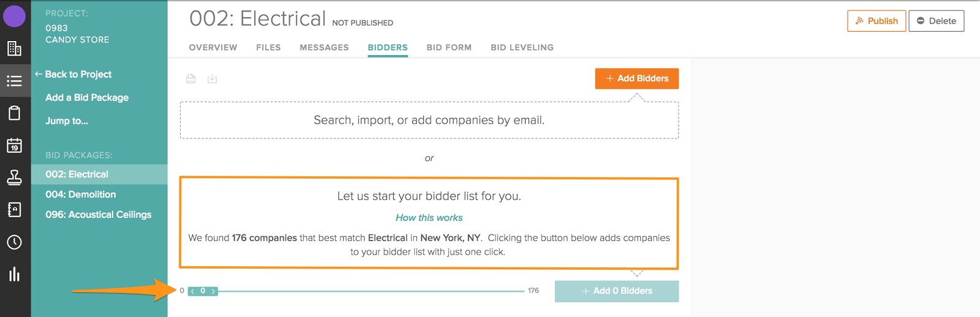Decrease bidder count with left chevron
This screenshot has height=317, width=980.
(193, 291)
